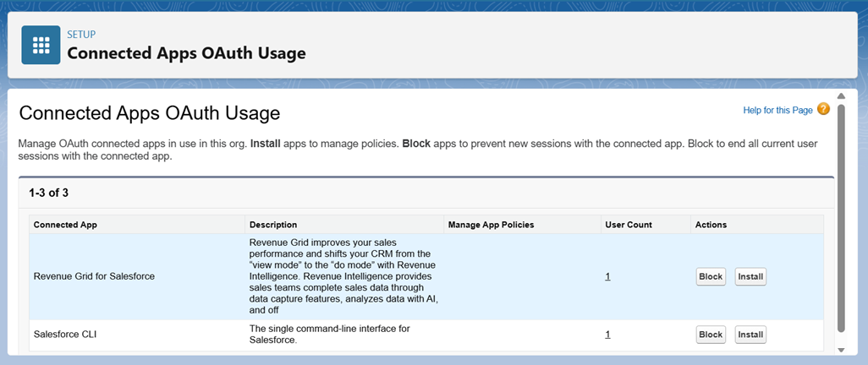Click the Description column header
The width and height of the screenshot is (868, 365).
point(344,225)
